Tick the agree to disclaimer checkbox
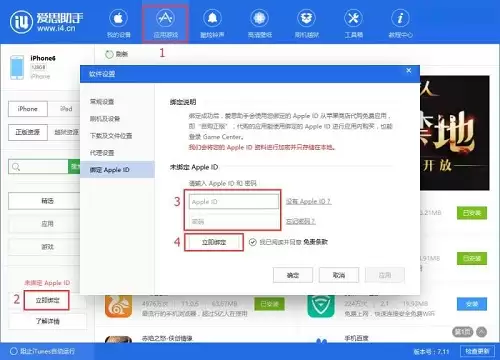The width and height of the screenshot is (500, 360). (x=252, y=242)
